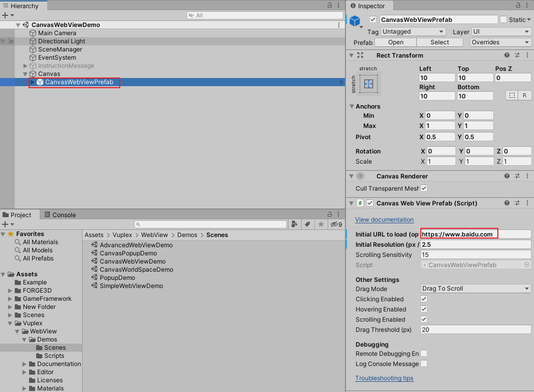The width and height of the screenshot is (534, 392).
Task: Click the prefab Open button
Action: tap(396, 42)
